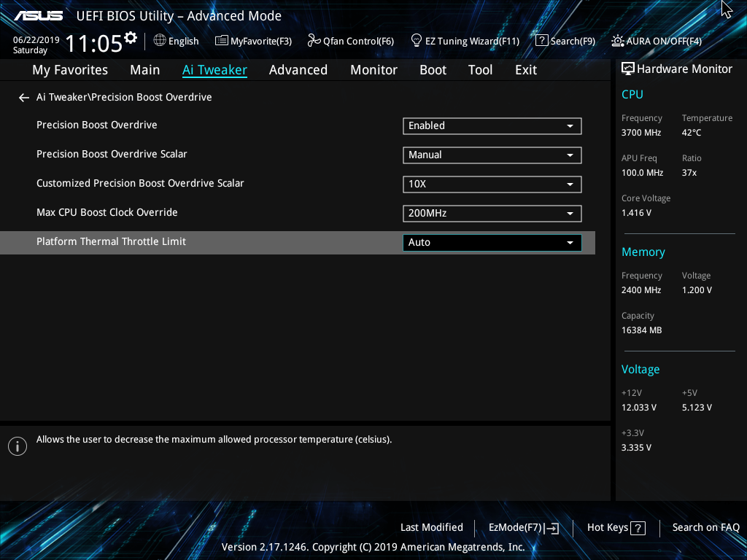Click the ASUS logo

[x=38, y=16]
